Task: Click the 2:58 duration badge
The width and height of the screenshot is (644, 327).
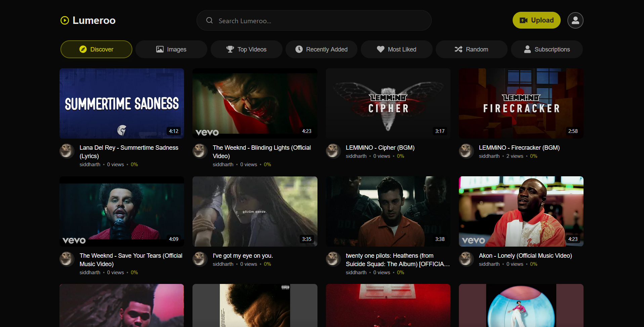Action: tap(573, 131)
